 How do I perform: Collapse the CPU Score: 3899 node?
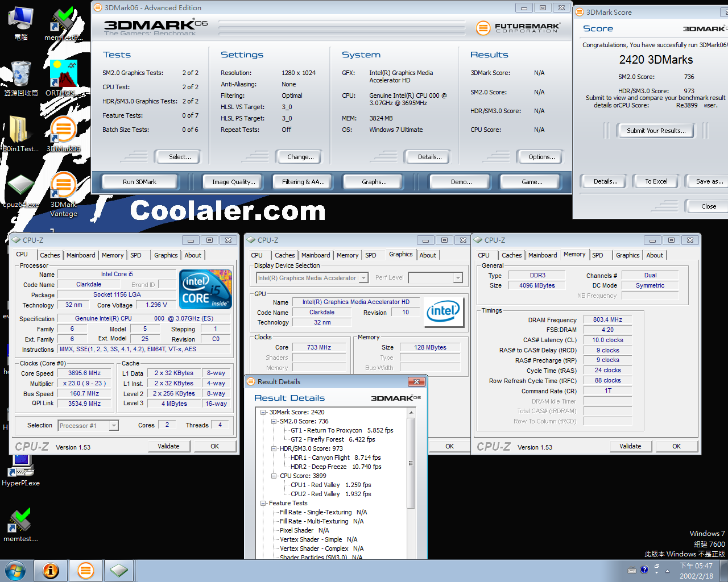click(x=274, y=476)
